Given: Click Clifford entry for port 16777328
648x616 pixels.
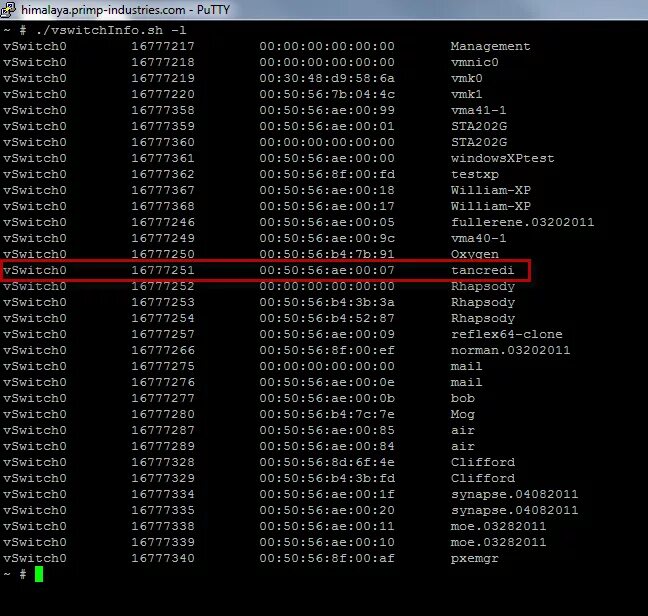Looking at the screenshot, I should [483, 462].
